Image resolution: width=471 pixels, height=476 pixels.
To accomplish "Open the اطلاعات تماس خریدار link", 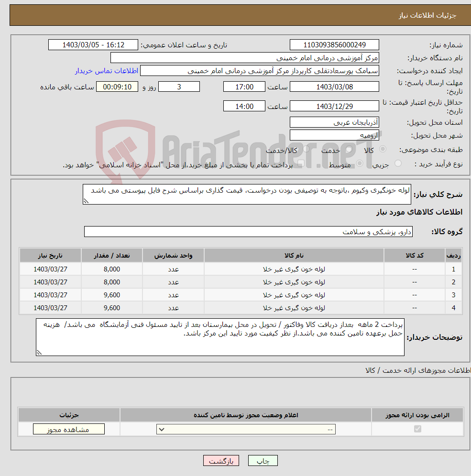I will [x=107, y=71].
